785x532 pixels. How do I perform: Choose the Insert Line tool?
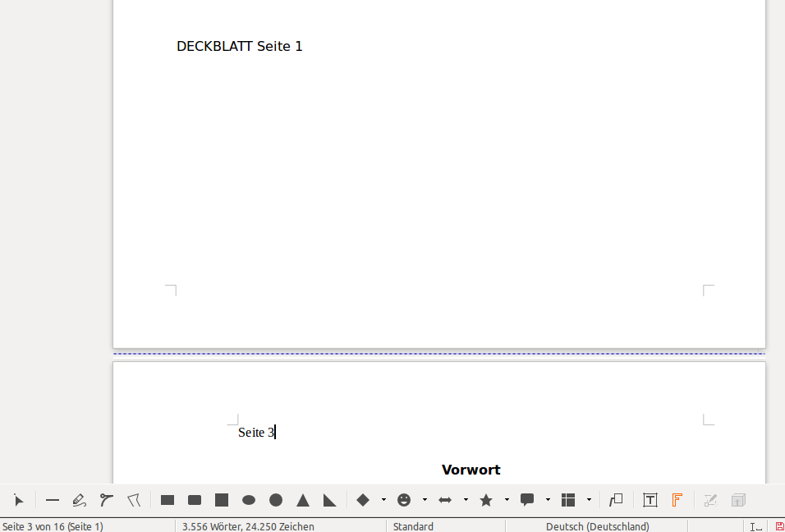click(53, 500)
